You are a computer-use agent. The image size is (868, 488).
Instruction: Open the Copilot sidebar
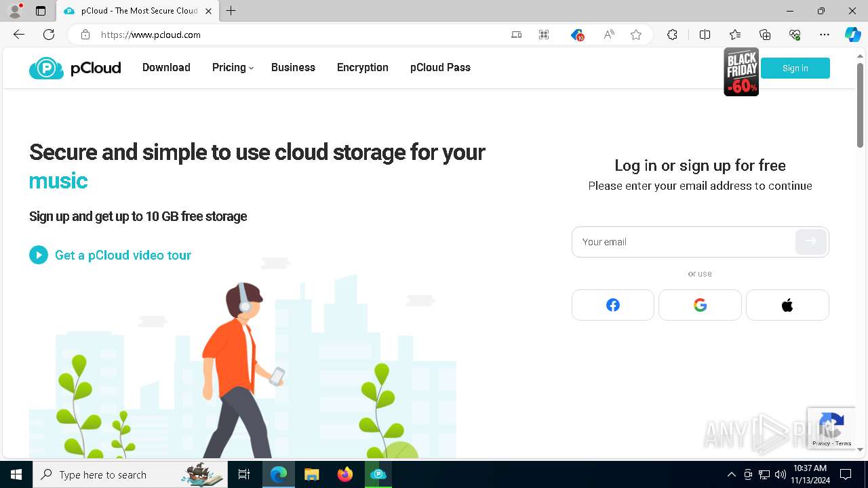[853, 35]
